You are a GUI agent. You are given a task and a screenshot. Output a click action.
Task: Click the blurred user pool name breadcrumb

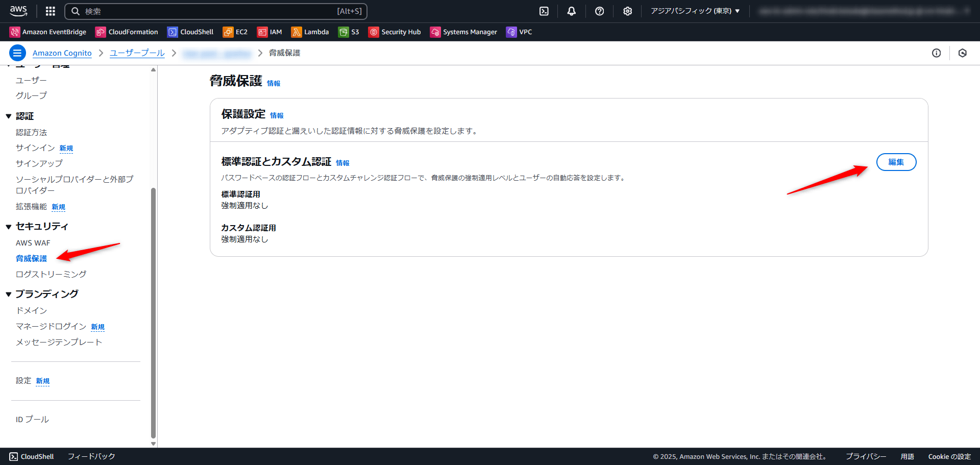click(217, 53)
